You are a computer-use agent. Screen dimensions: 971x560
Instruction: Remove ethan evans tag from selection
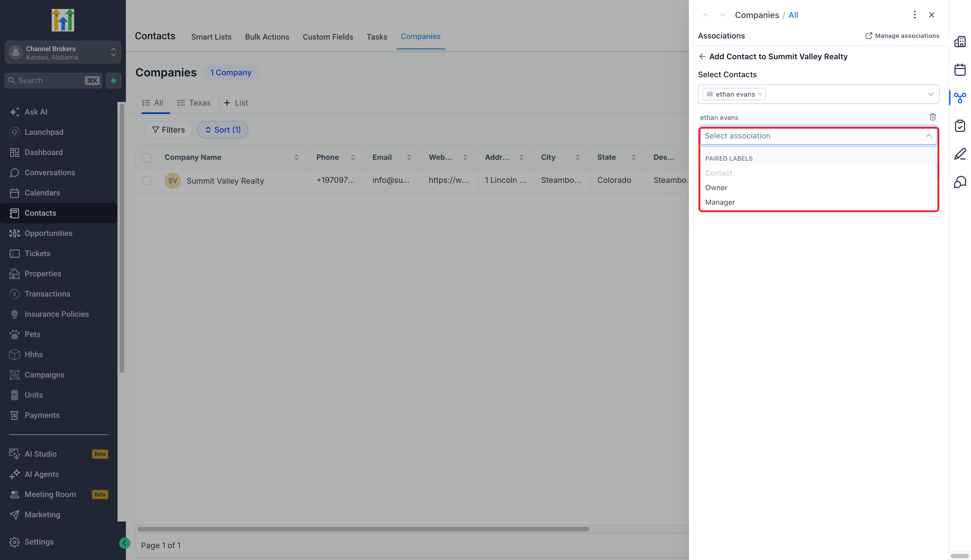tap(760, 94)
